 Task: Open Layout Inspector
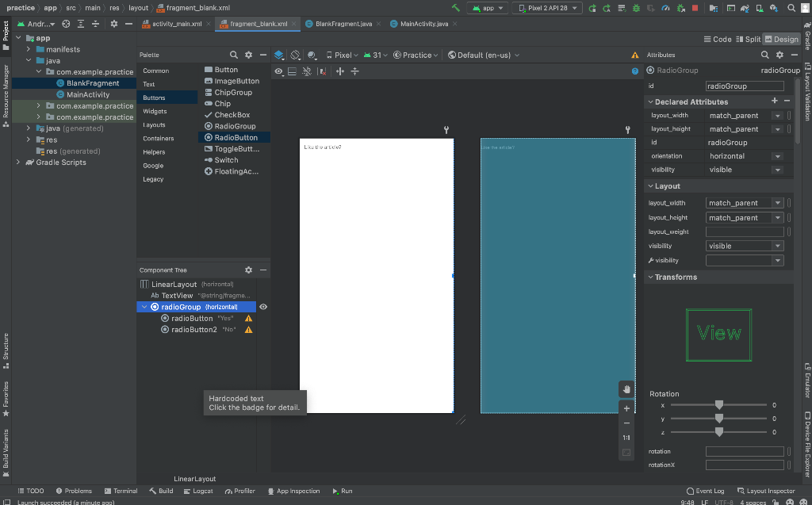tap(766, 491)
